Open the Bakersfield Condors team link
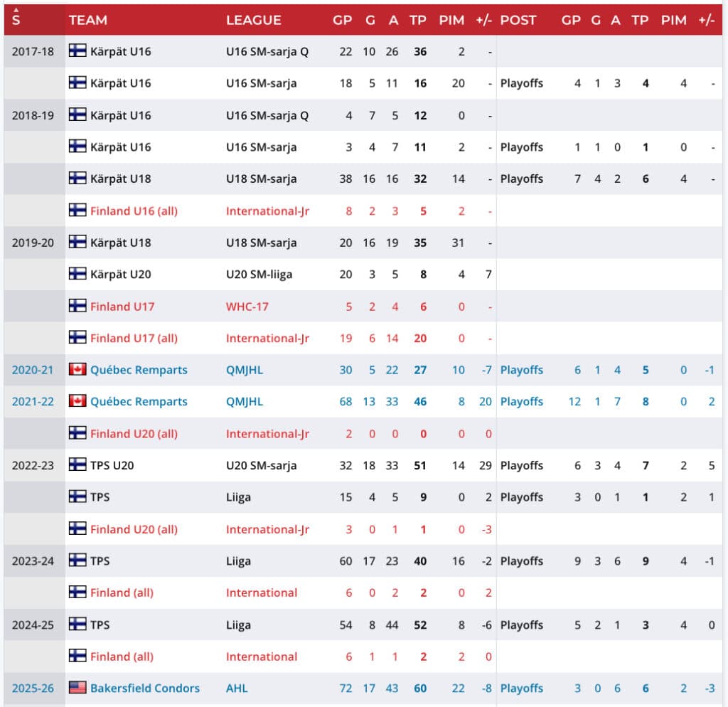 tap(145, 688)
